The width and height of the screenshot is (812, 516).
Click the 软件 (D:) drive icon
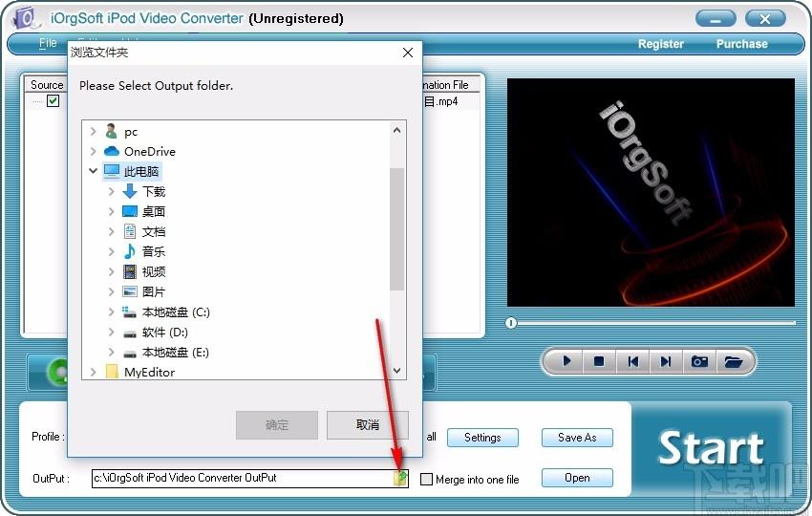click(130, 333)
